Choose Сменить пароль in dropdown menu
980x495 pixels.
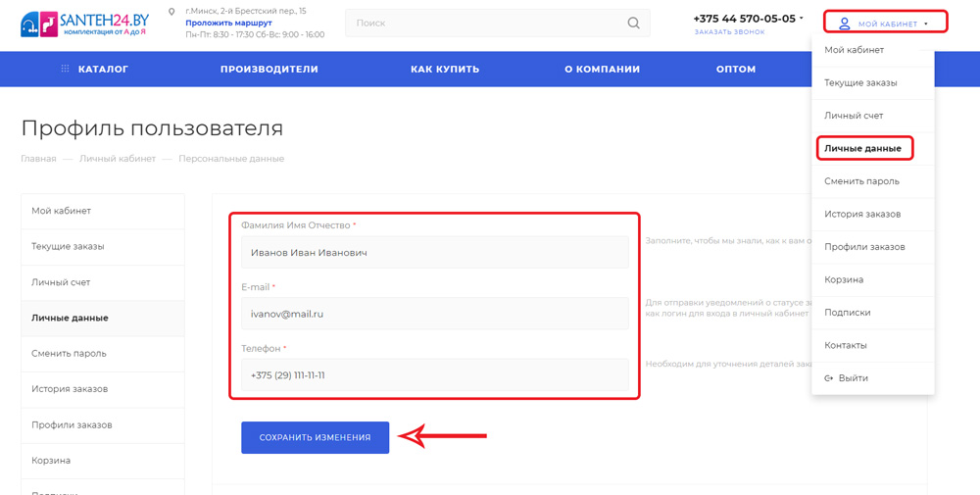(x=872, y=181)
